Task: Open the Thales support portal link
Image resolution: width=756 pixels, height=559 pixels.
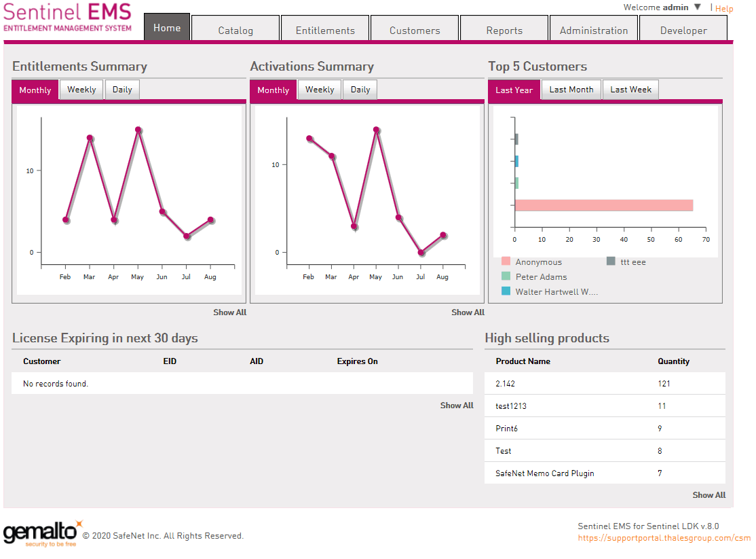Action: coord(664,538)
